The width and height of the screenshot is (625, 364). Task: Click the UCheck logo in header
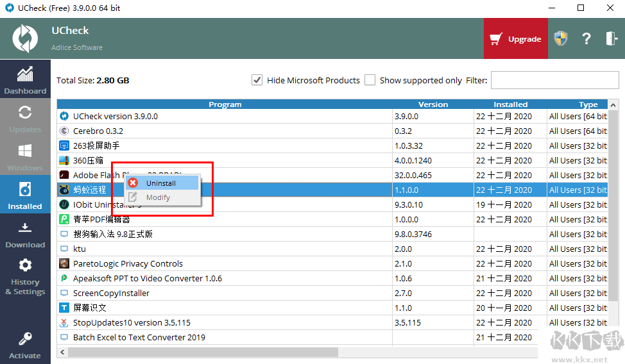tap(25, 38)
